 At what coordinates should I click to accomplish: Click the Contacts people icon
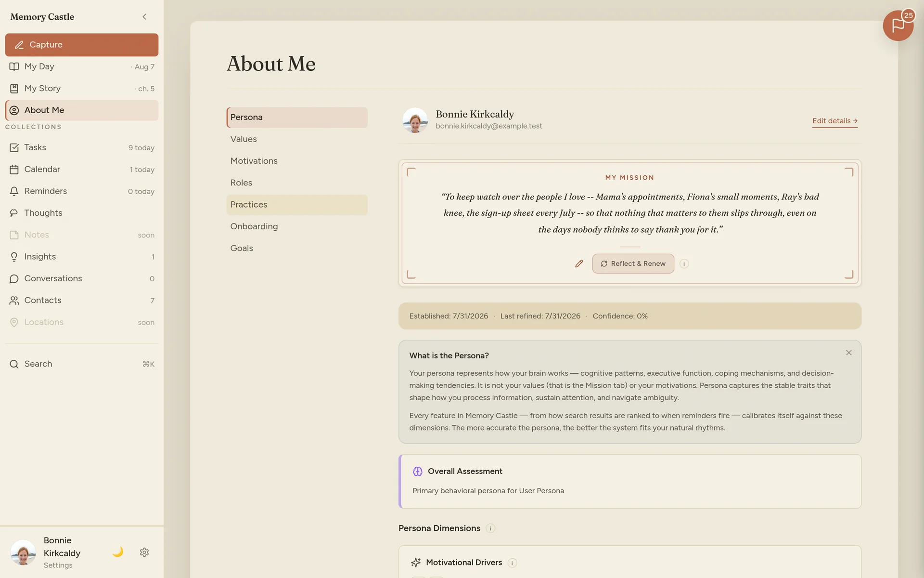[x=14, y=301]
